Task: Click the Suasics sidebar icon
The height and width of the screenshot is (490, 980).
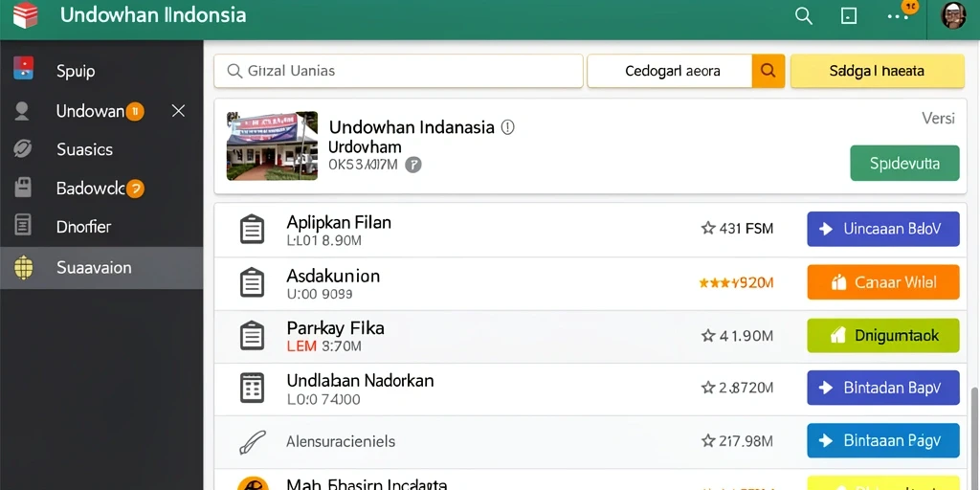Action: (x=23, y=148)
